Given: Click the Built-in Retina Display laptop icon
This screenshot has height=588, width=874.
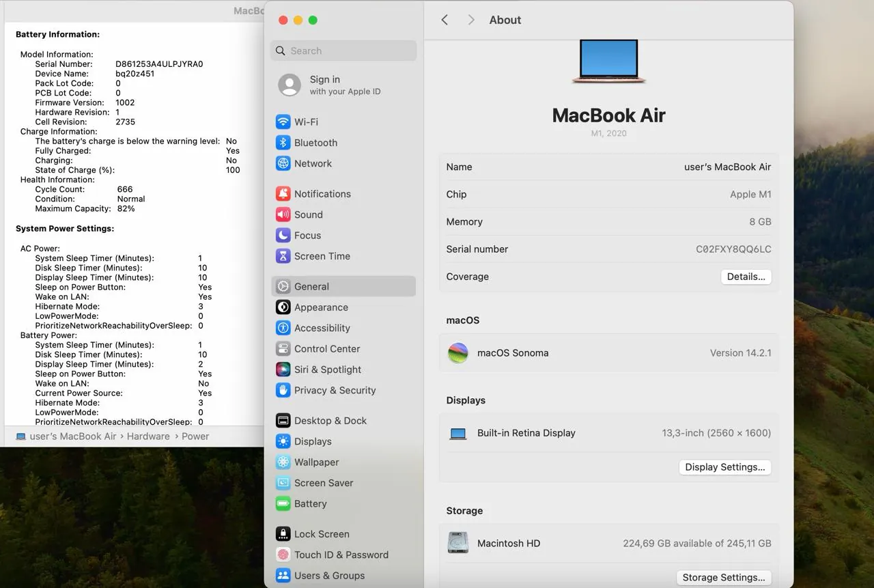Looking at the screenshot, I should [458, 434].
